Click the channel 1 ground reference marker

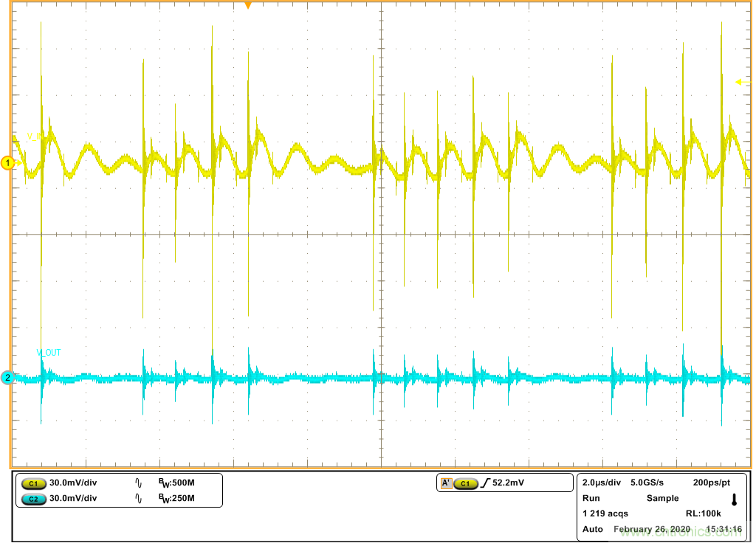(8, 162)
